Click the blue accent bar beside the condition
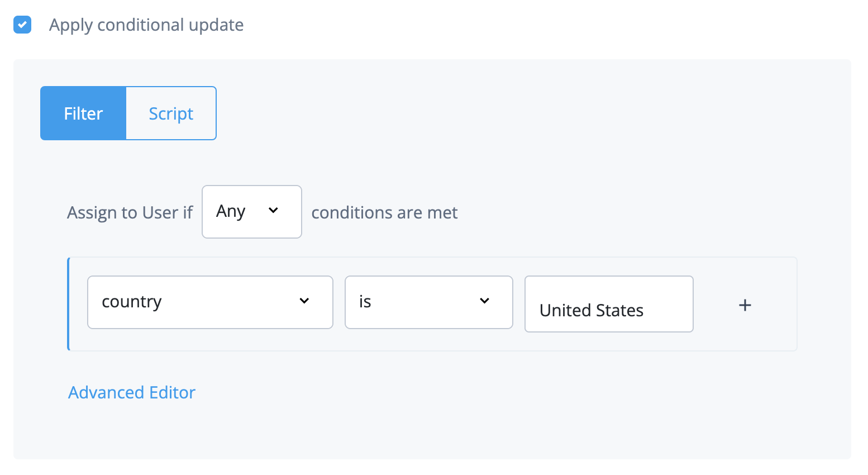This screenshot has height=475, width=868. (x=68, y=303)
